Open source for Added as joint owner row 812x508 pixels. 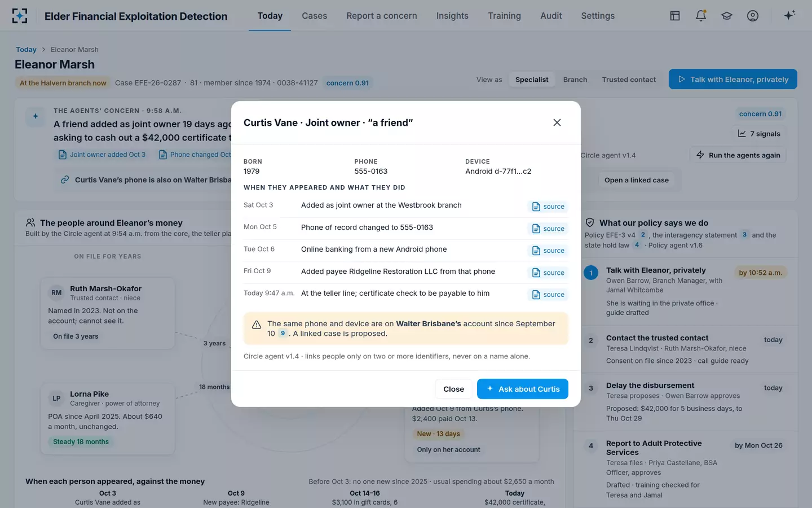coord(548,207)
